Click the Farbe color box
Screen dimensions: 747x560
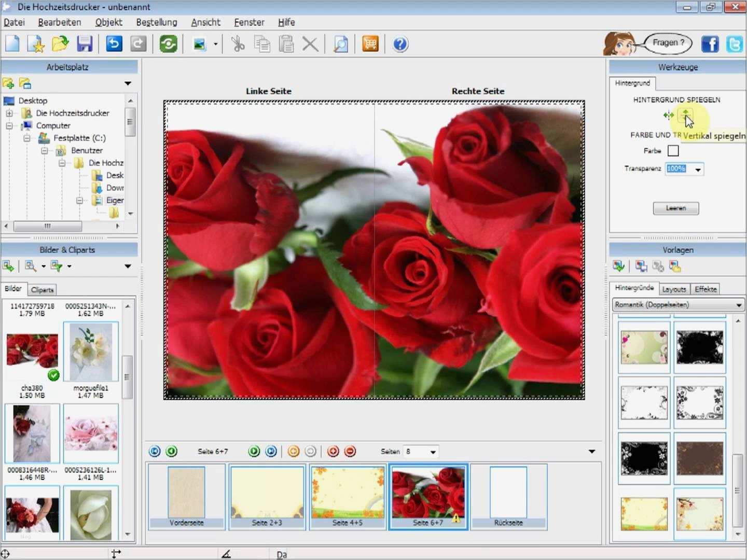tap(673, 151)
